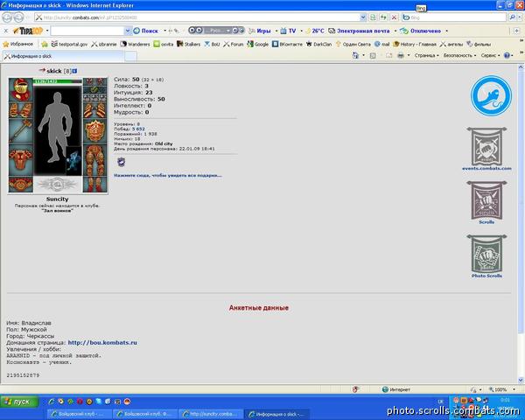The height and width of the screenshot is (420, 525).
Task: Click the TV toolbar icon
Action: coord(289,31)
